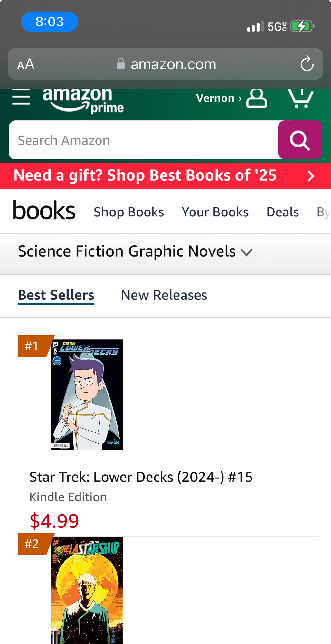The width and height of the screenshot is (331, 644).
Task: Open the Shop Books menu item
Action: pos(129,212)
